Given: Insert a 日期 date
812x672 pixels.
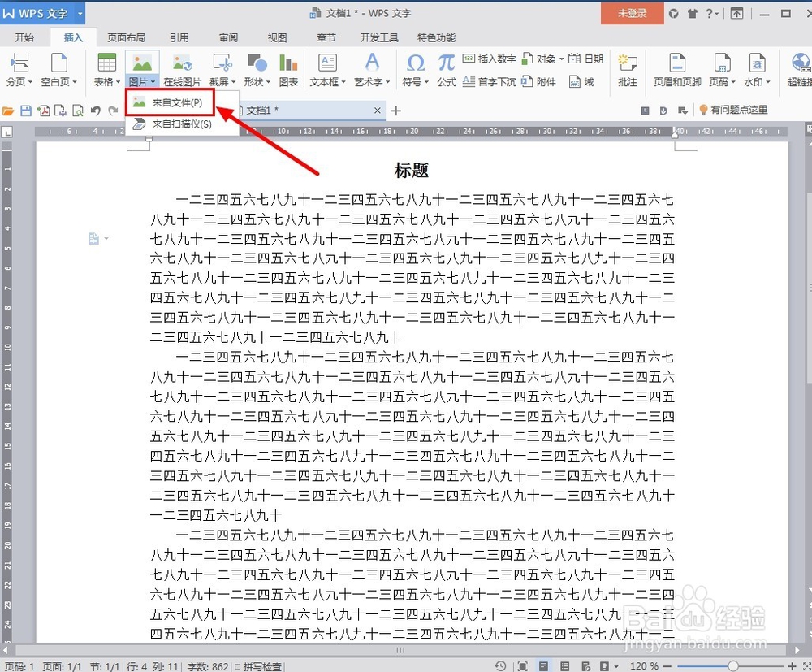Looking at the screenshot, I should point(585,59).
